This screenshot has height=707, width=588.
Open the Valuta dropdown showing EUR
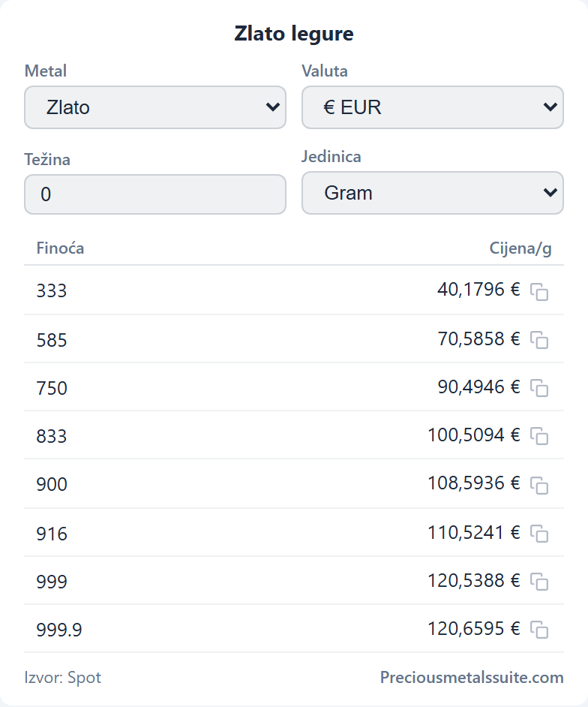pos(433,107)
